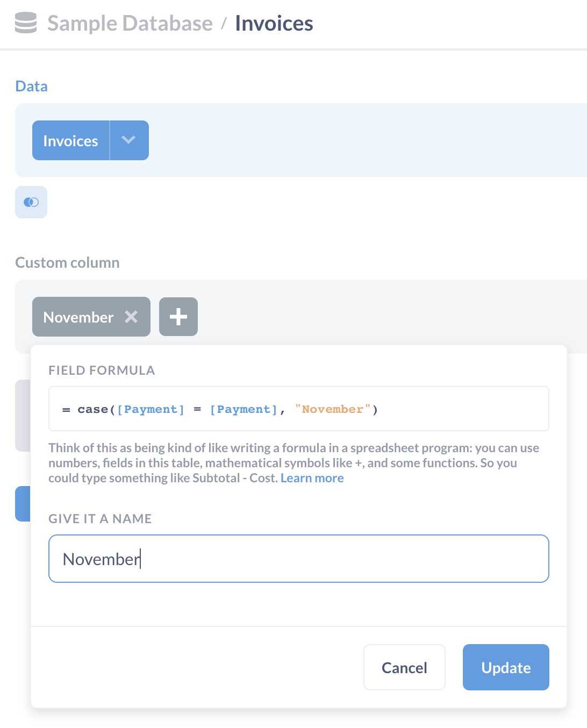
Task: Click Update to save column
Action: (x=506, y=667)
